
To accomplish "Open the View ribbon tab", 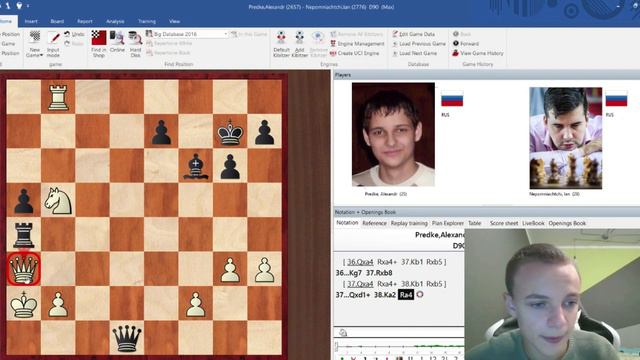I will [174, 21].
